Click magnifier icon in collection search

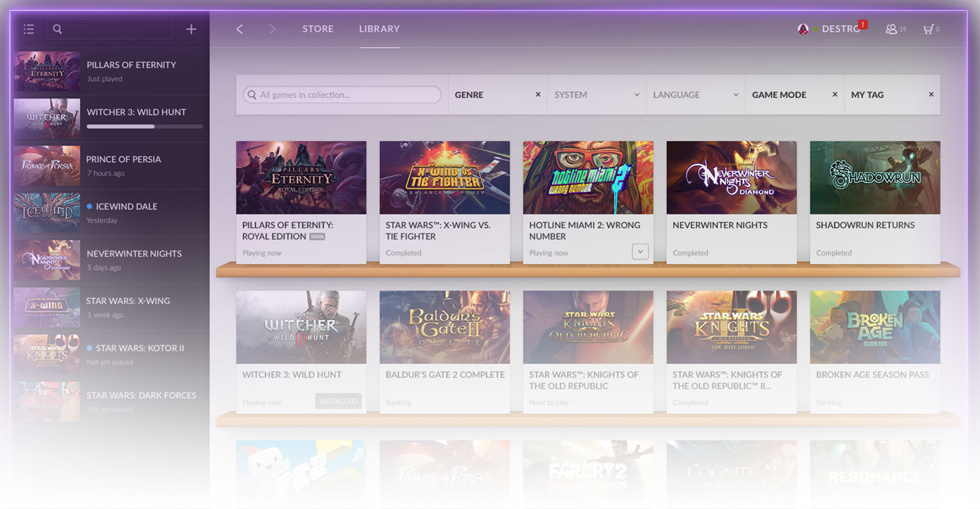pyautogui.click(x=252, y=94)
